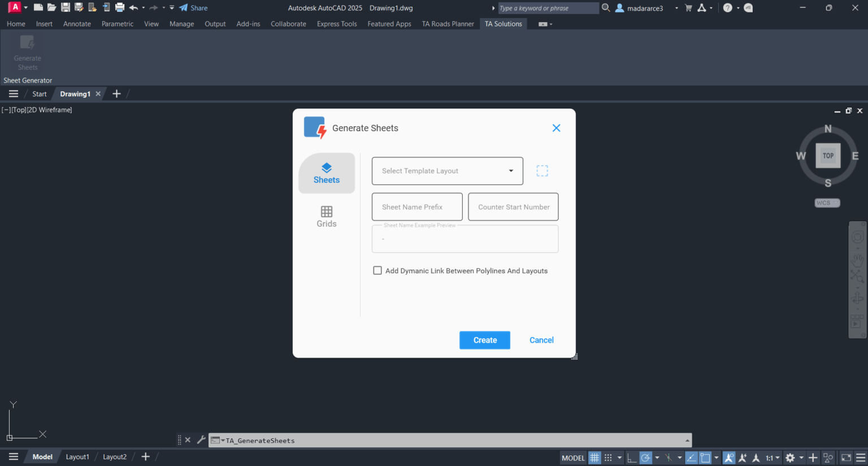Image resolution: width=868 pixels, height=466 pixels.
Task: Click the Undo arrow in quick access toolbar
Action: point(133,8)
